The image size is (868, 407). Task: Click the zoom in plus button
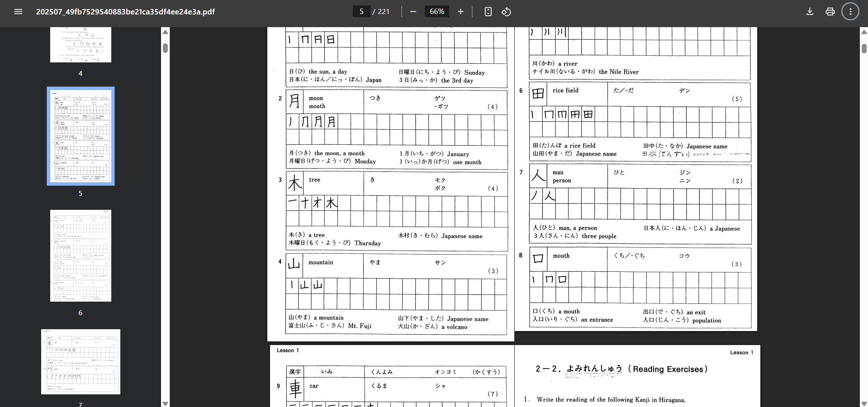[460, 12]
